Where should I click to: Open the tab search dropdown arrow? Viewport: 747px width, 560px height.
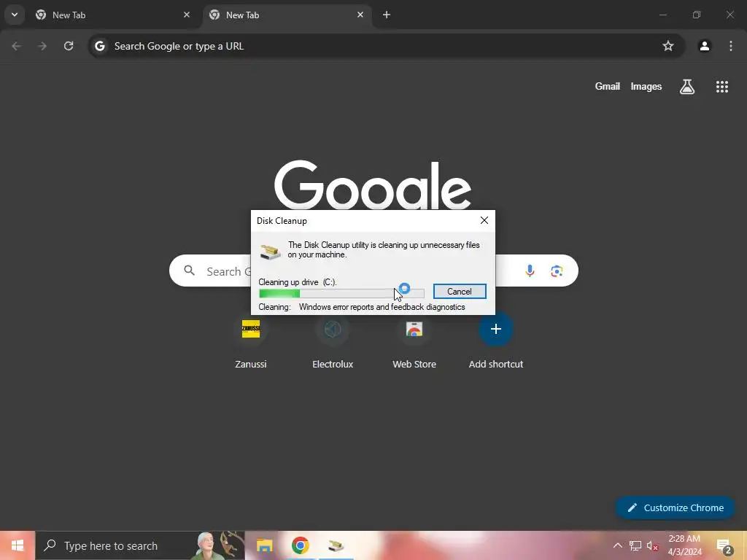(15, 15)
